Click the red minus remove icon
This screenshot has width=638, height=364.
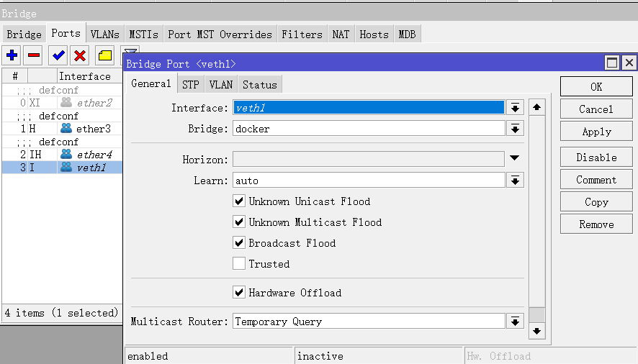34,55
